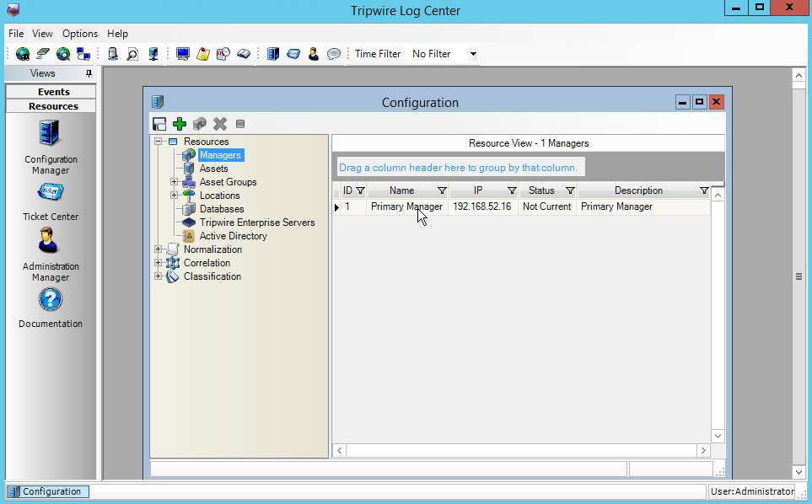Switch to the Events section
This screenshot has width=812, height=504.
click(x=53, y=92)
